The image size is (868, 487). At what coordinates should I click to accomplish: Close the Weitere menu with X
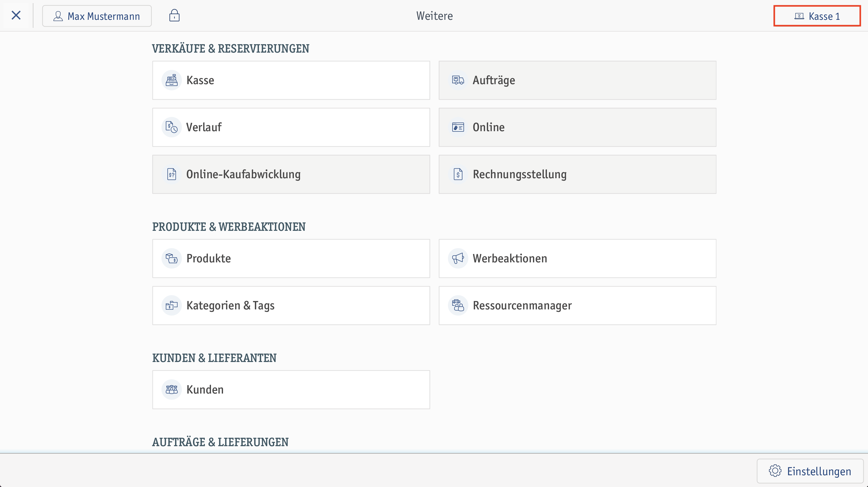pyautogui.click(x=16, y=15)
